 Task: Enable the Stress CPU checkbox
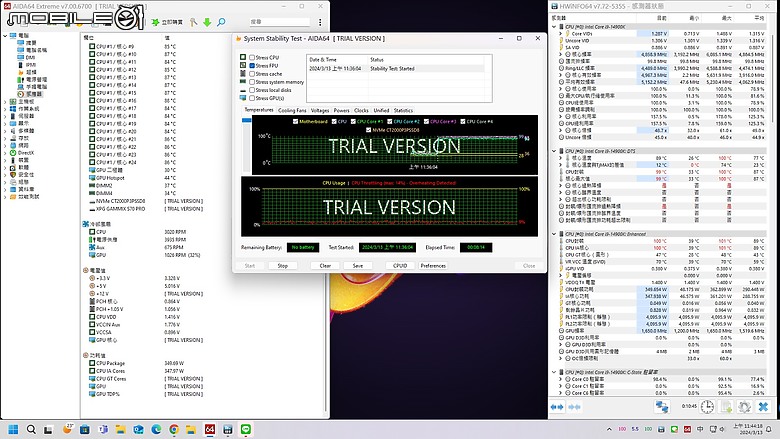click(252, 58)
